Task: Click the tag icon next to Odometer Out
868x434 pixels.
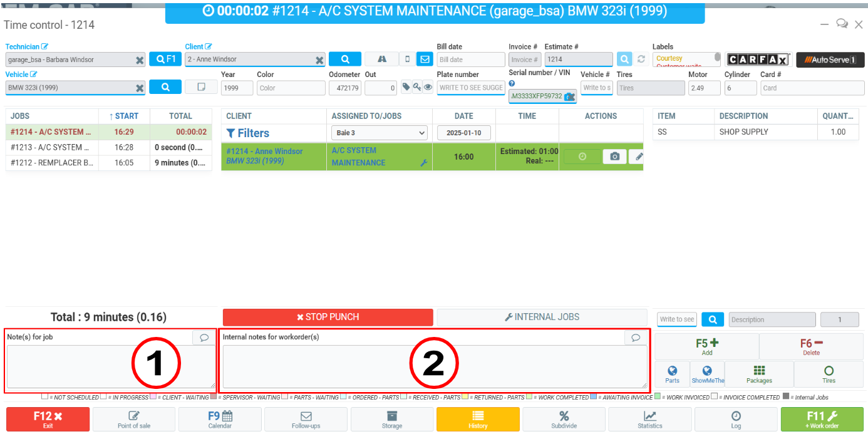Action: [x=406, y=87]
